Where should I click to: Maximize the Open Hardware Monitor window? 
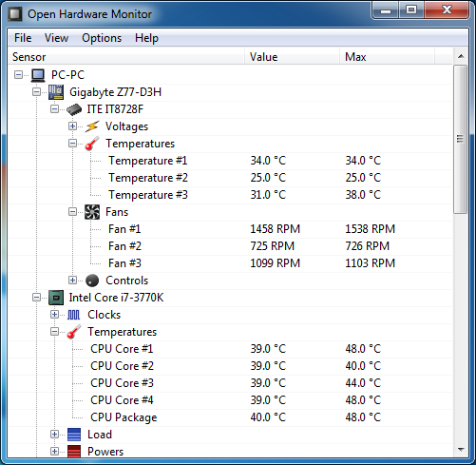(x=410, y=10)
